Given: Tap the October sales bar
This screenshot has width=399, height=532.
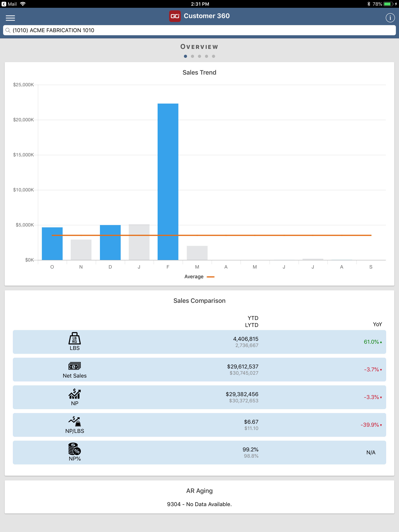Looking at the screenshot, I should (x=52, y=244).
